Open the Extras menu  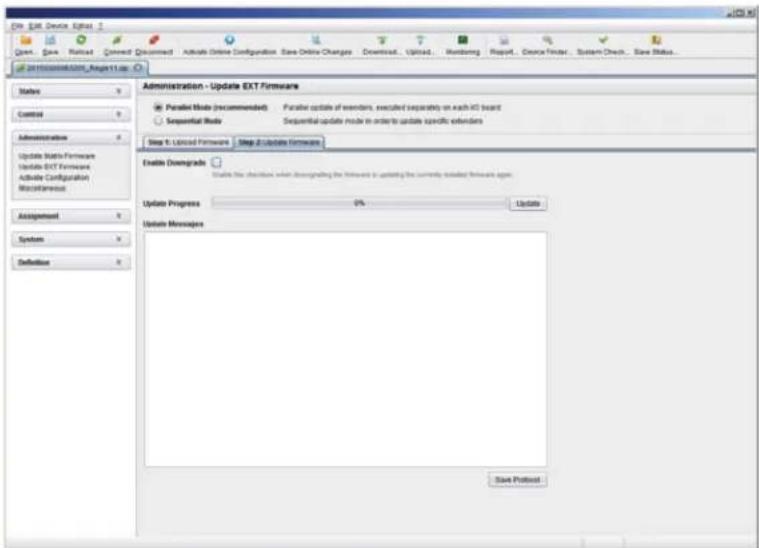[82, 26]
